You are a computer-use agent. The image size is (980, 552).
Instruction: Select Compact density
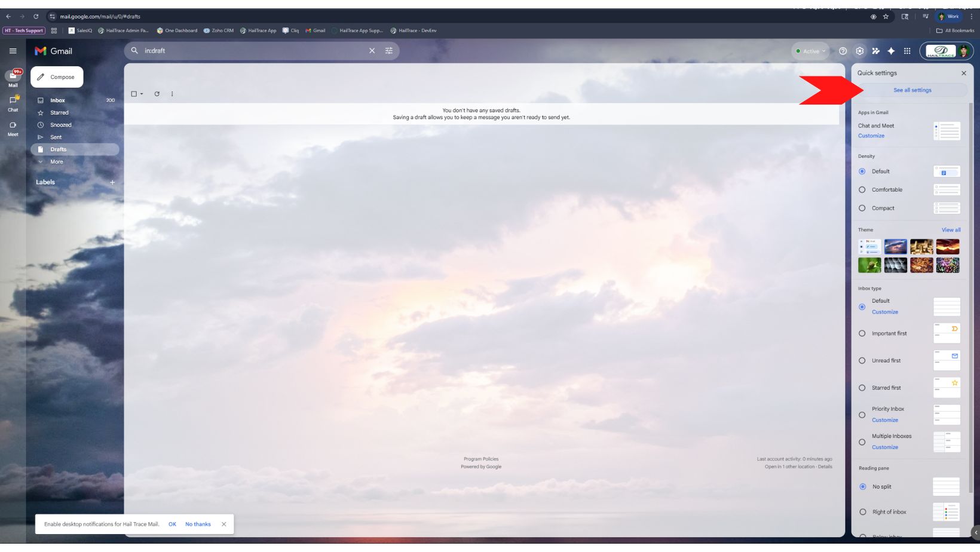tap(862, 208)
